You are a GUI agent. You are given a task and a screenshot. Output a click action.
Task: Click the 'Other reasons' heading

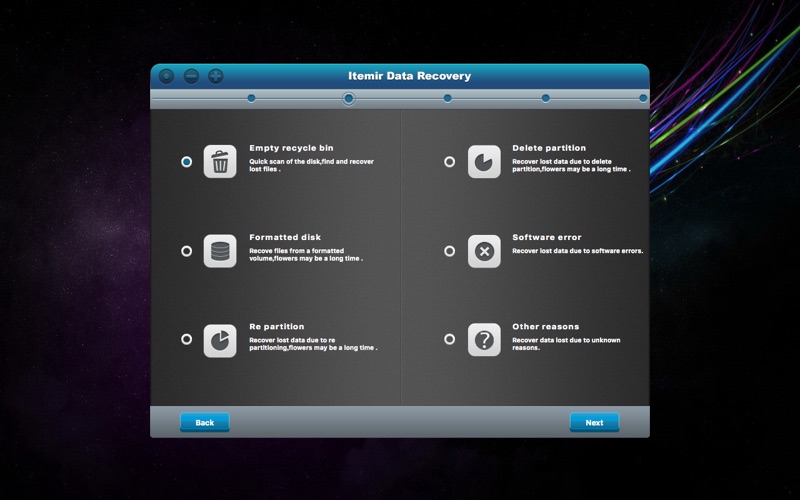click(x=545, y=327)
